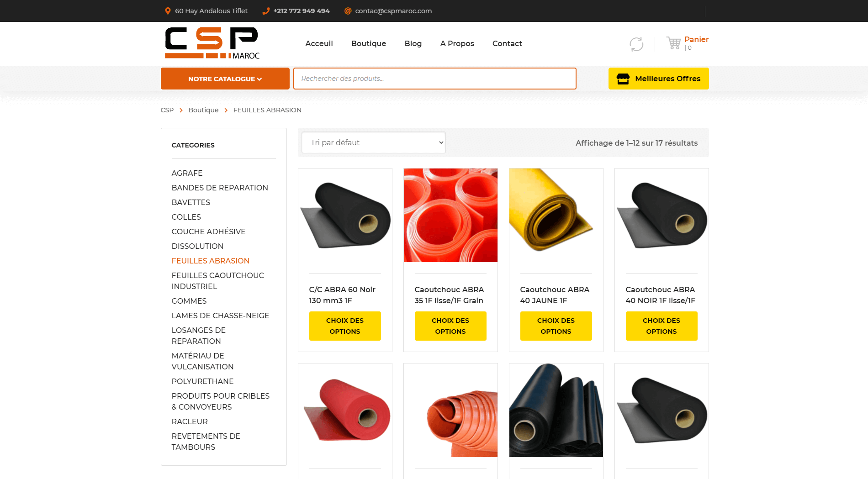Click the phone icon in top bar

tap(266, 11)
